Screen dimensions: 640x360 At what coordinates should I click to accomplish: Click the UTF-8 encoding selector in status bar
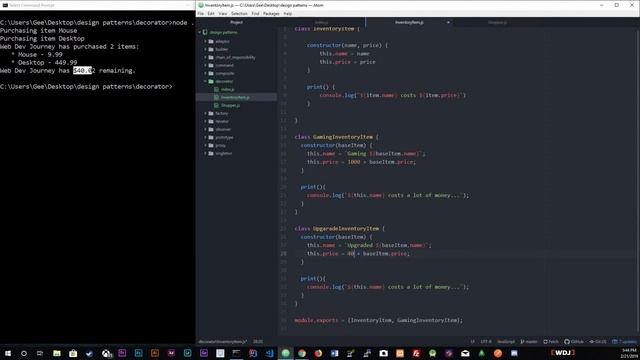click(x=486, y=342)
